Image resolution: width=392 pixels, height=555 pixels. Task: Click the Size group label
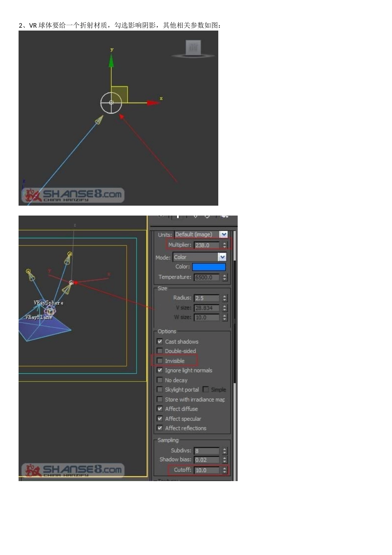click(x=163, y=288)
